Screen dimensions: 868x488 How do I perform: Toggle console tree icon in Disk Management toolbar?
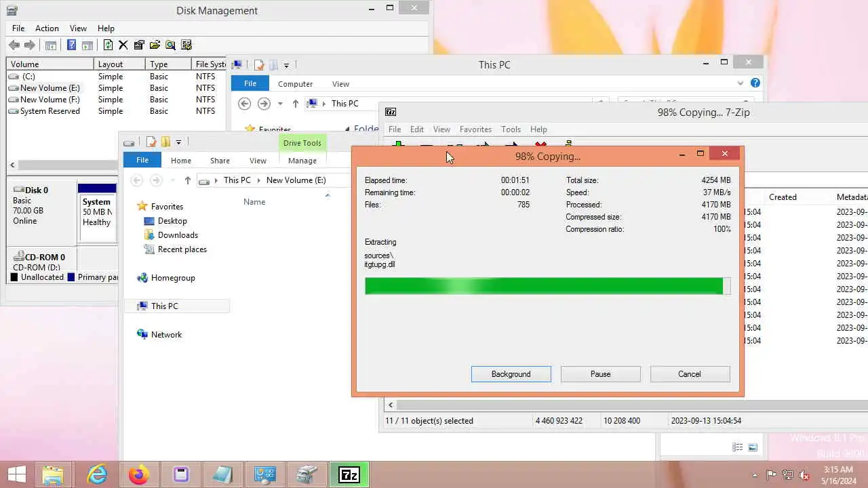point(51,45)
